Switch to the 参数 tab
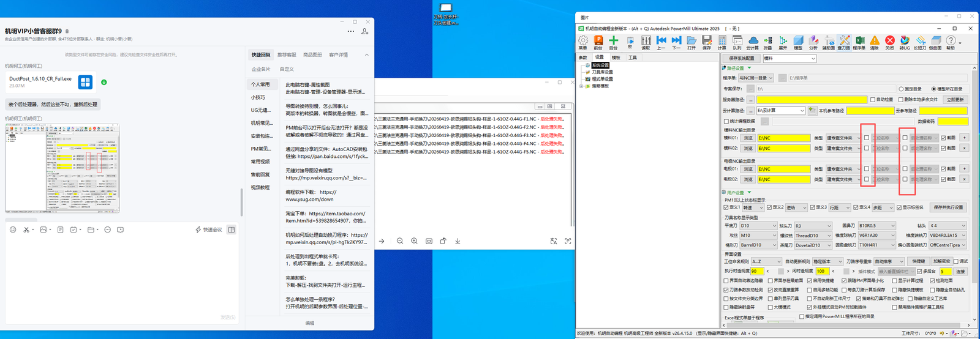This screenshot has width=980, height=339. tap(583, 58)
